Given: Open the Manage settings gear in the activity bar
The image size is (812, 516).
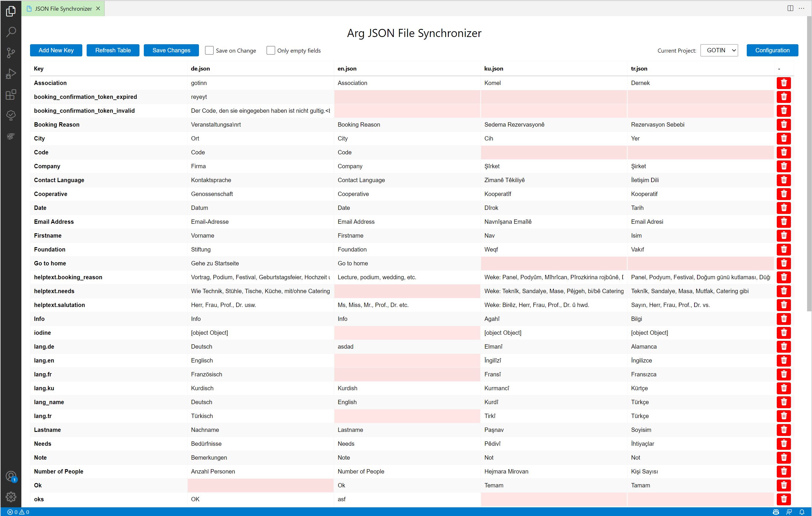Looking at the screenshot, I should (x=11, y=497).
